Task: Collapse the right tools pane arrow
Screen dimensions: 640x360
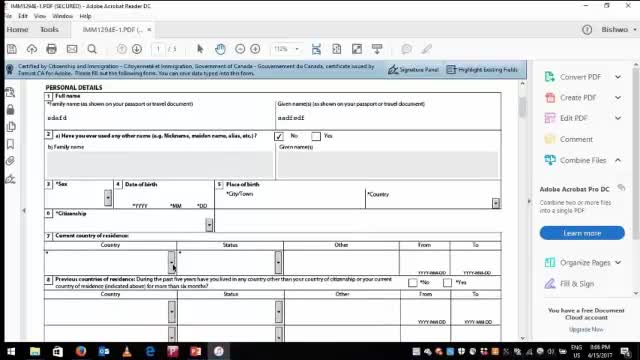Action: pos(529,201)
